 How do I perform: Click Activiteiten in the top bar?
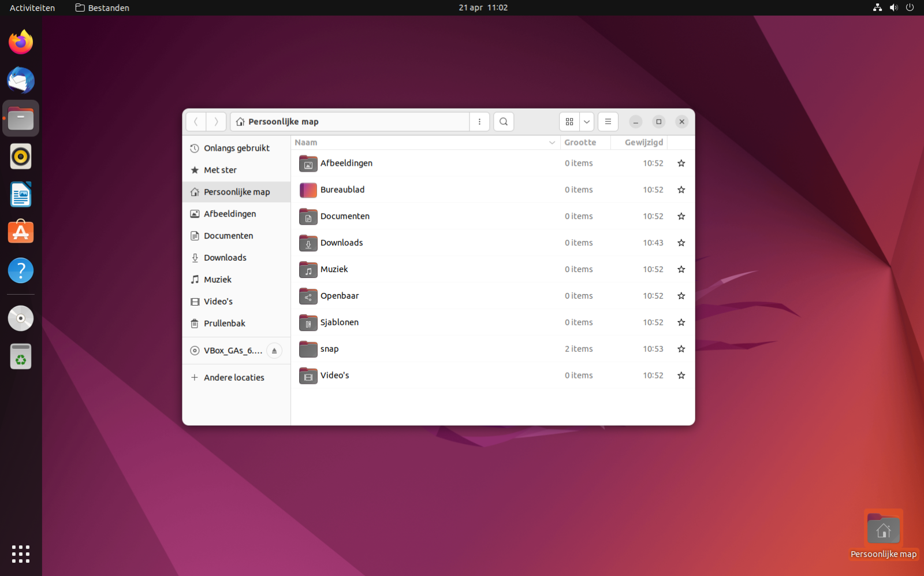click(32, 8)
